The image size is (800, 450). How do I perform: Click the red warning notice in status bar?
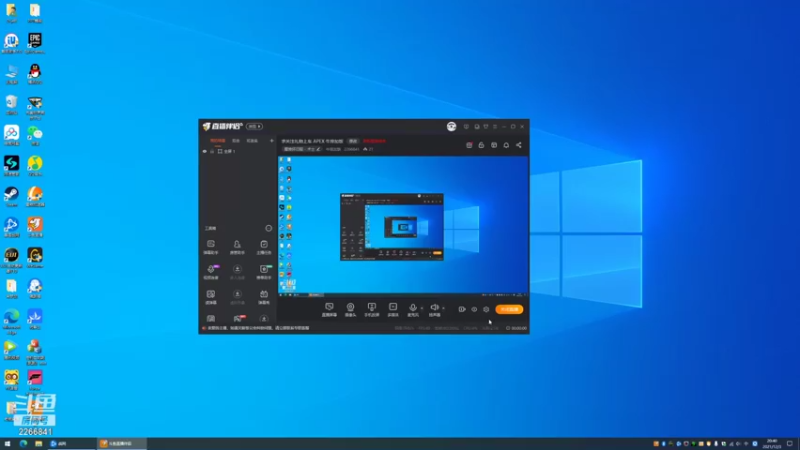click(x=256, y=328)
